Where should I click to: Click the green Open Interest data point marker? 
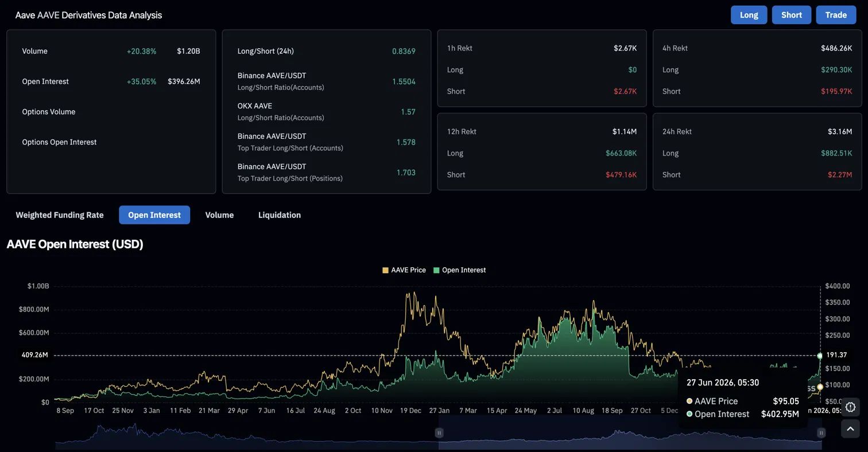(820, 356)
